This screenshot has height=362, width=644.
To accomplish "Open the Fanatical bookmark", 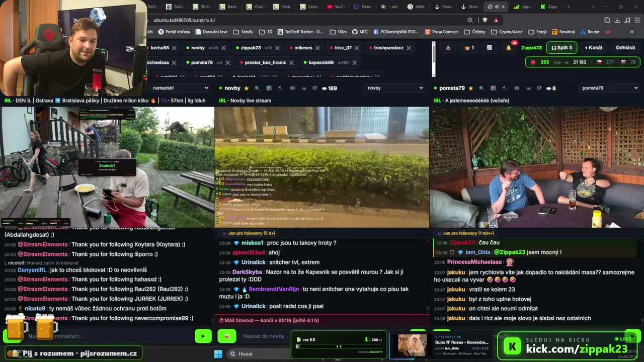I will coord(563,32).
